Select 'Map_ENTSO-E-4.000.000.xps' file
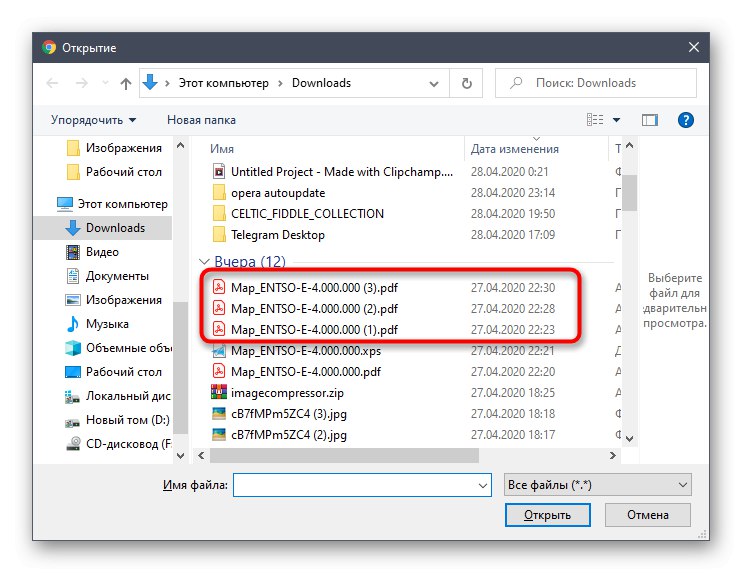Image resolution: width=742 pixels, height=573 pixels. (297, 351)
